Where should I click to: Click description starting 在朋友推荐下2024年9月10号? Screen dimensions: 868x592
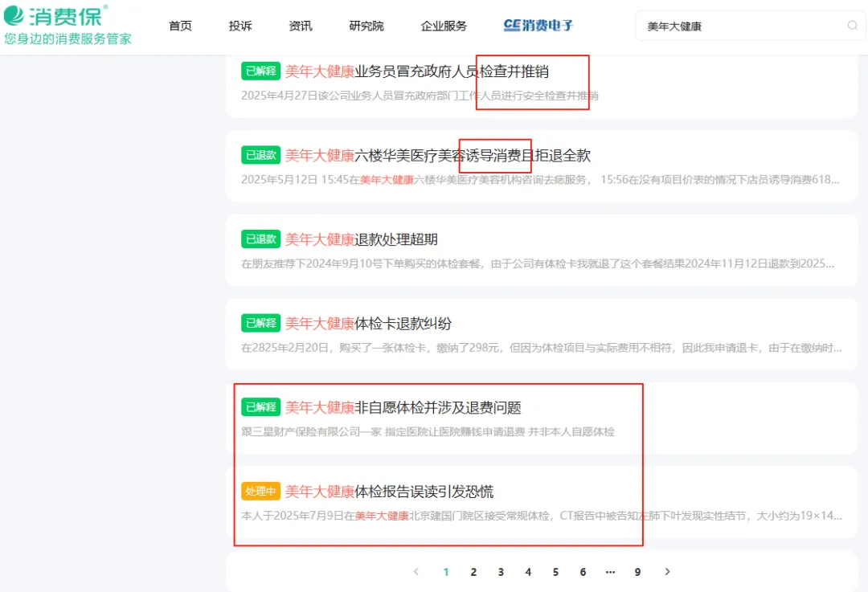(x=538, y=264)
